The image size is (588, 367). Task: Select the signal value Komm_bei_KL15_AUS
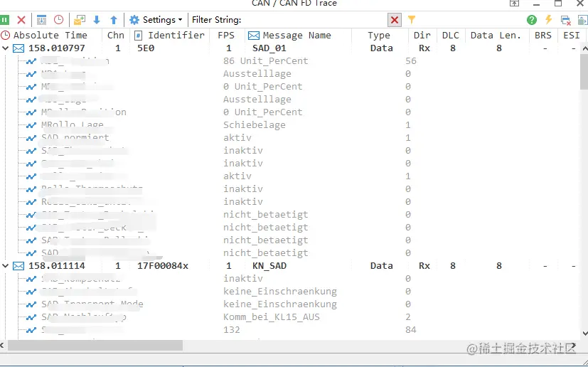tap(272, 317)
